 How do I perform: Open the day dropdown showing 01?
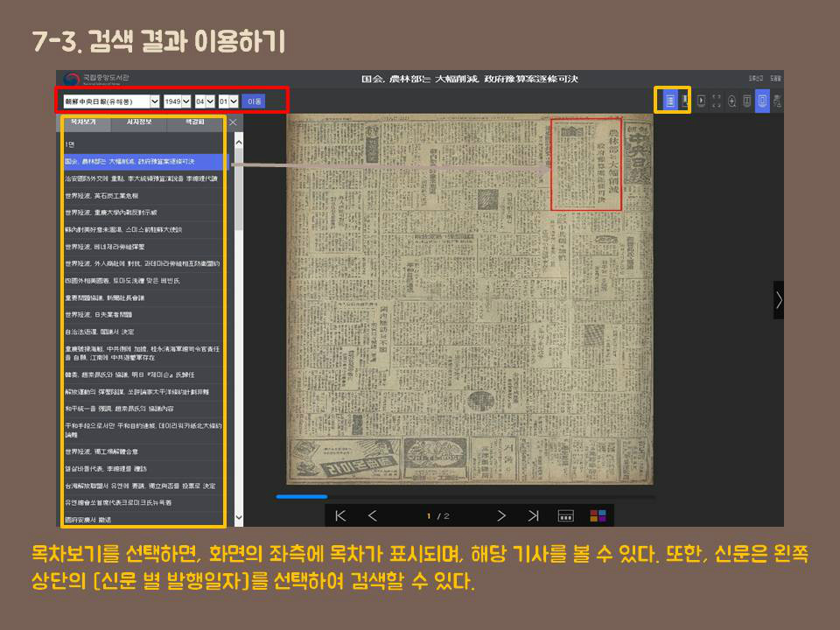[228, 101]
